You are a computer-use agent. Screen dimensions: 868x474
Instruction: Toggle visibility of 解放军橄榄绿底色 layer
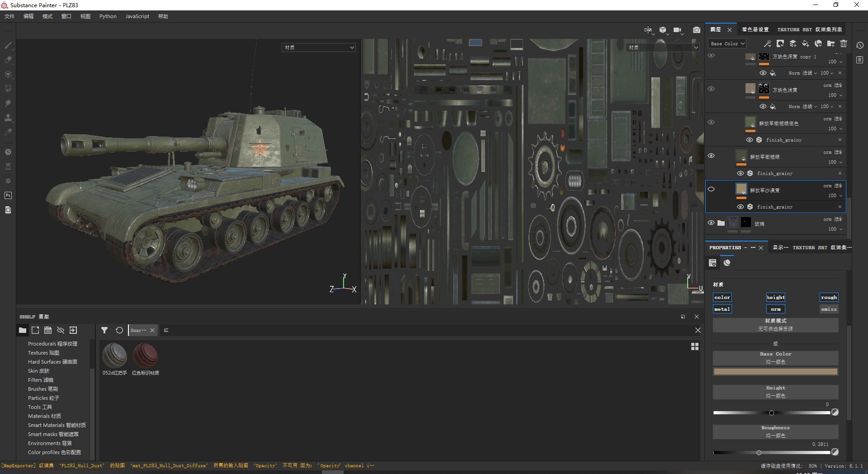click(711, 123)
